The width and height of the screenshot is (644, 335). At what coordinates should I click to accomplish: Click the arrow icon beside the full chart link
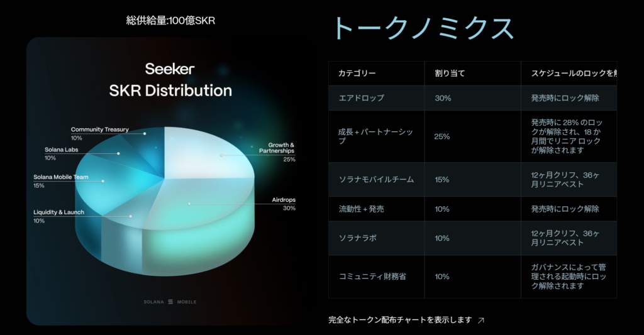click(481, 320)
